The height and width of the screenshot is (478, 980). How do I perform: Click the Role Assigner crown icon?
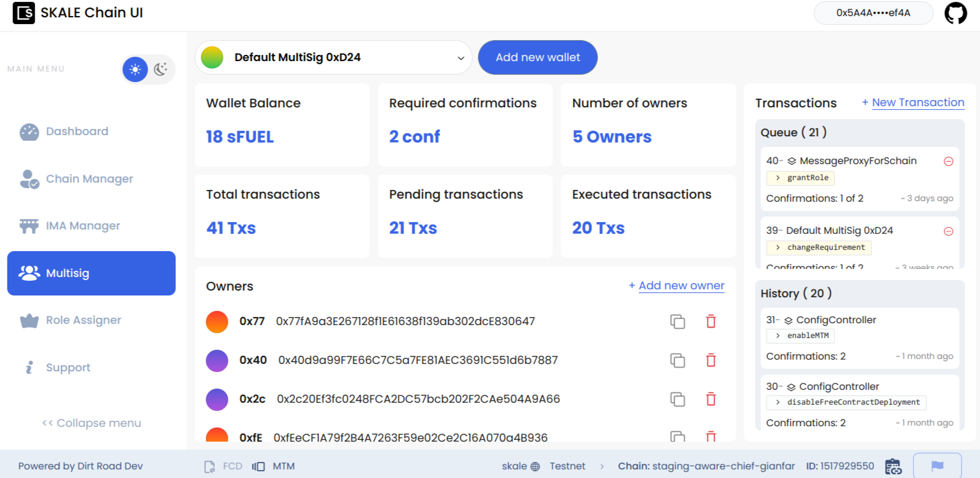(x=29, y=321)
